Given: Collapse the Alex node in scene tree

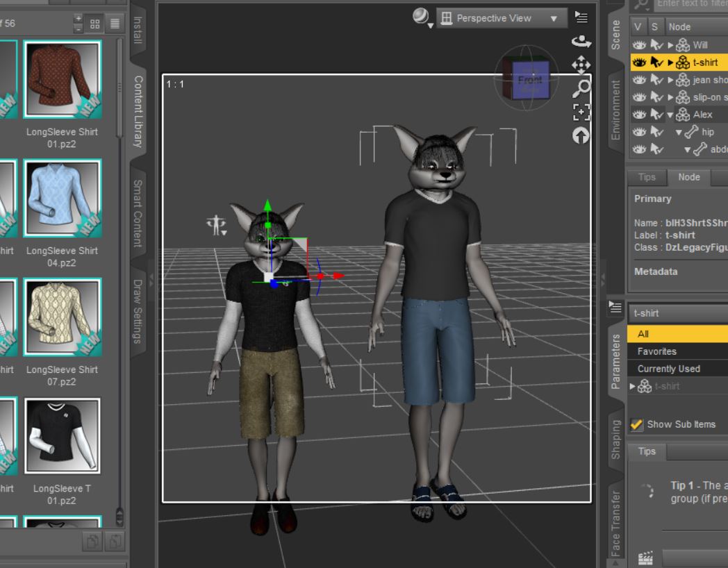Looking at the screenshot, I should 670,115.
